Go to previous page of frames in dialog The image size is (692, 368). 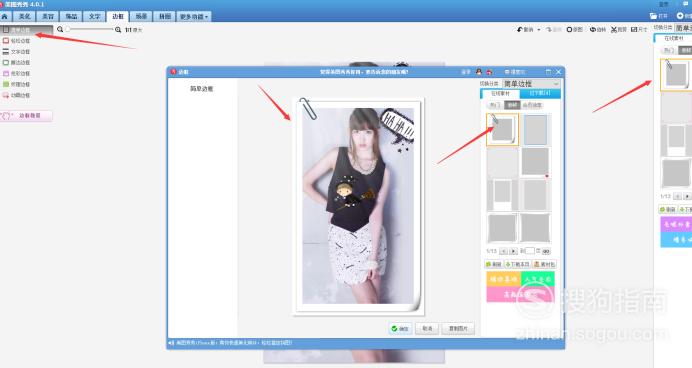click(503, 251)
